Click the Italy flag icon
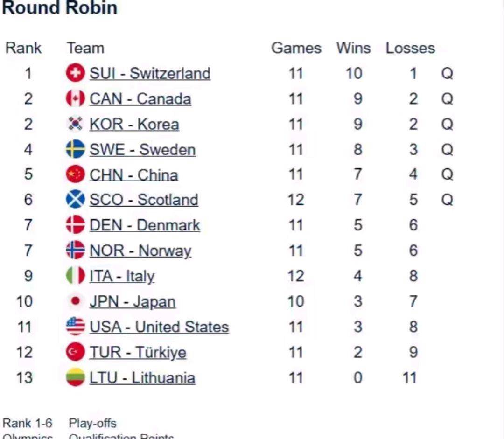Screen dimensions: 504x439 (75, 276)
